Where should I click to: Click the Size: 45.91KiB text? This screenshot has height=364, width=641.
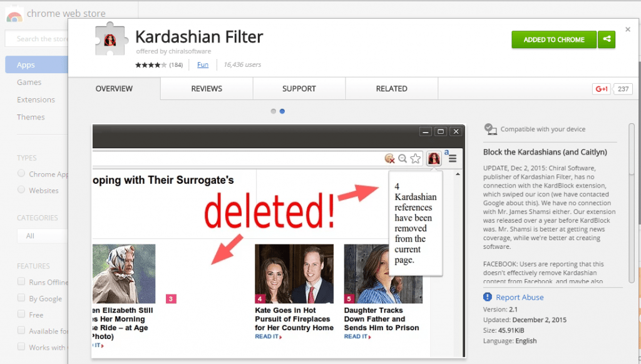504,330
